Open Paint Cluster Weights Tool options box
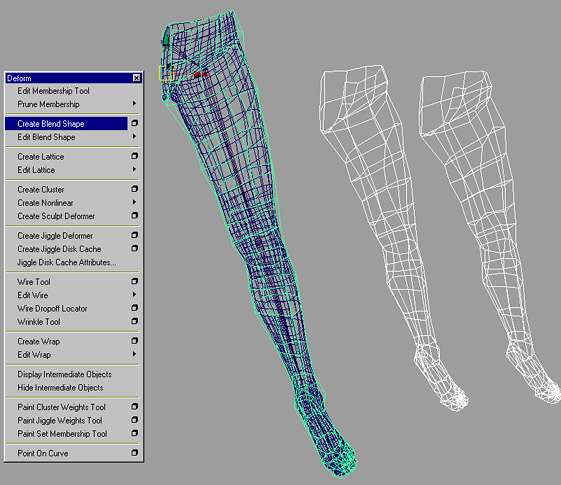561x485 pixels. [135, 407]
